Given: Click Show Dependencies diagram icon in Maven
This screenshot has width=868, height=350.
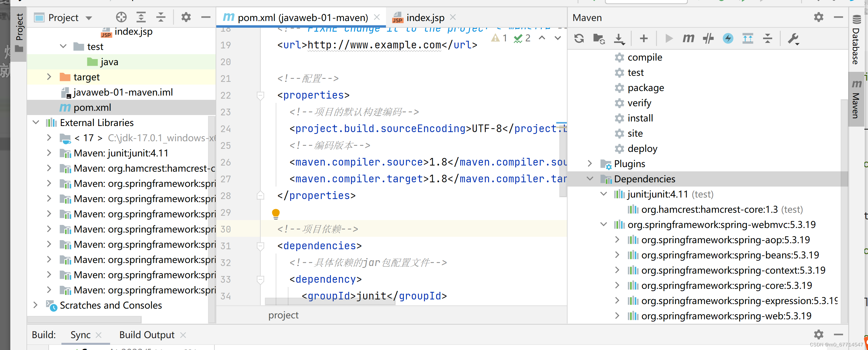Looking at the screenshot, I should (x=748, y=38).
